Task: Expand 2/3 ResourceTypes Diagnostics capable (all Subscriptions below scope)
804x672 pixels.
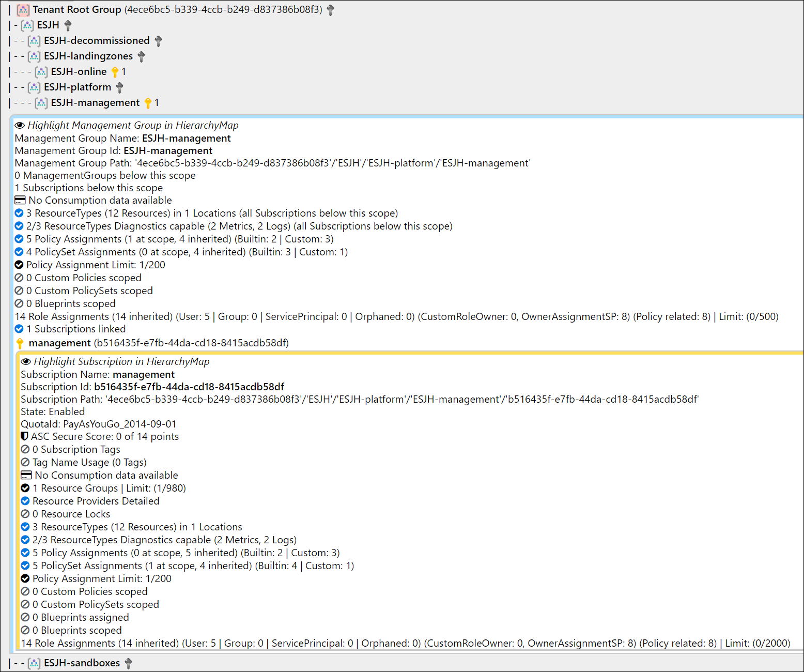Action: click(x=234, y=226)
